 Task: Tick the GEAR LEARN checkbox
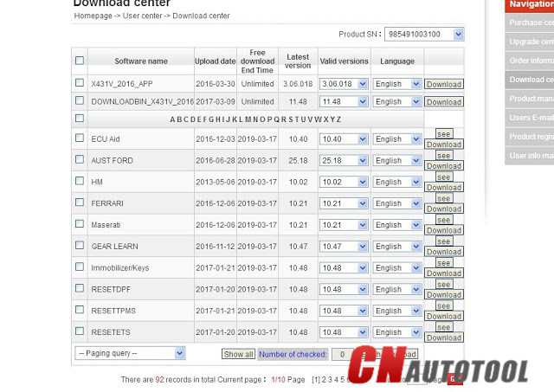click(80, 245)
